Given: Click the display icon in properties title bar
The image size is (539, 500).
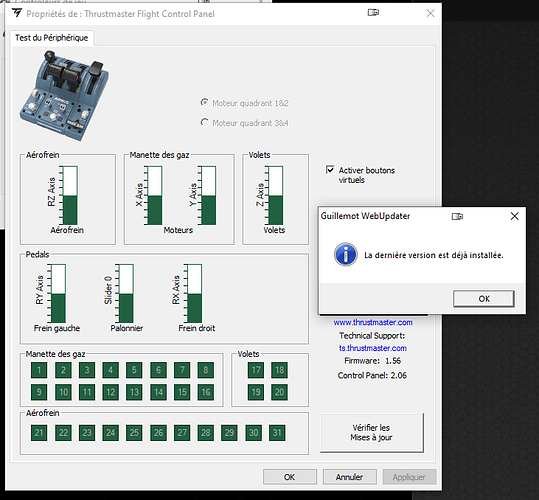Looking at the screenshot, I should [x=373, y=13].
